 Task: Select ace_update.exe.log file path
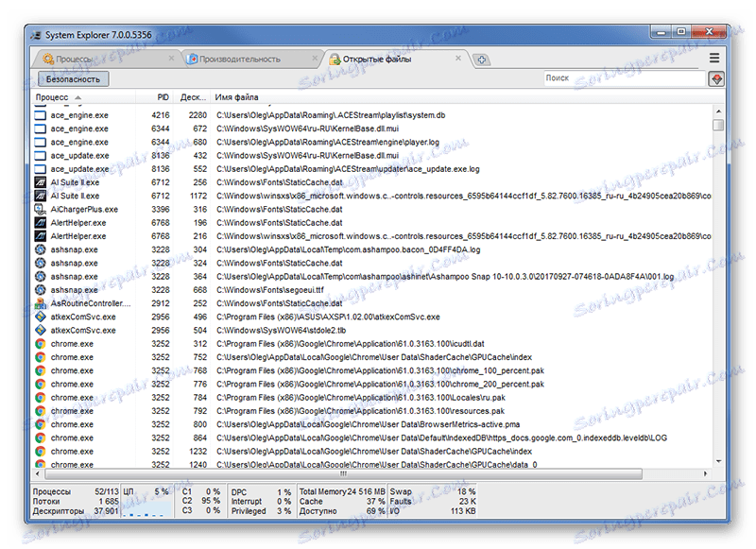point(348,169)
